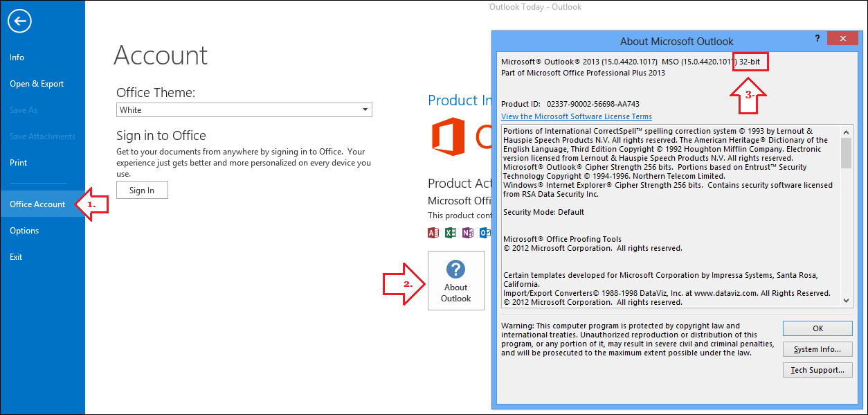Click scrollbar down arrow in license text

point(846,300)
